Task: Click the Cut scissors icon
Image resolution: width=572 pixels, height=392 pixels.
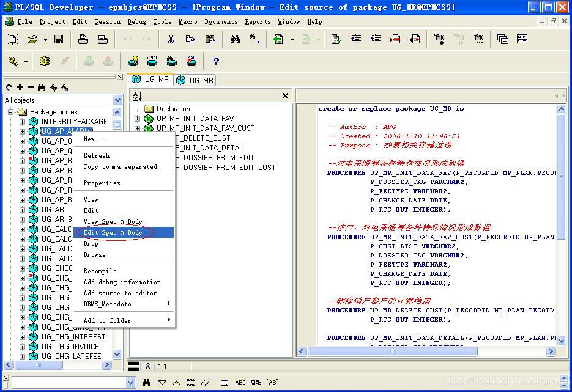Action: click(171, 39)
